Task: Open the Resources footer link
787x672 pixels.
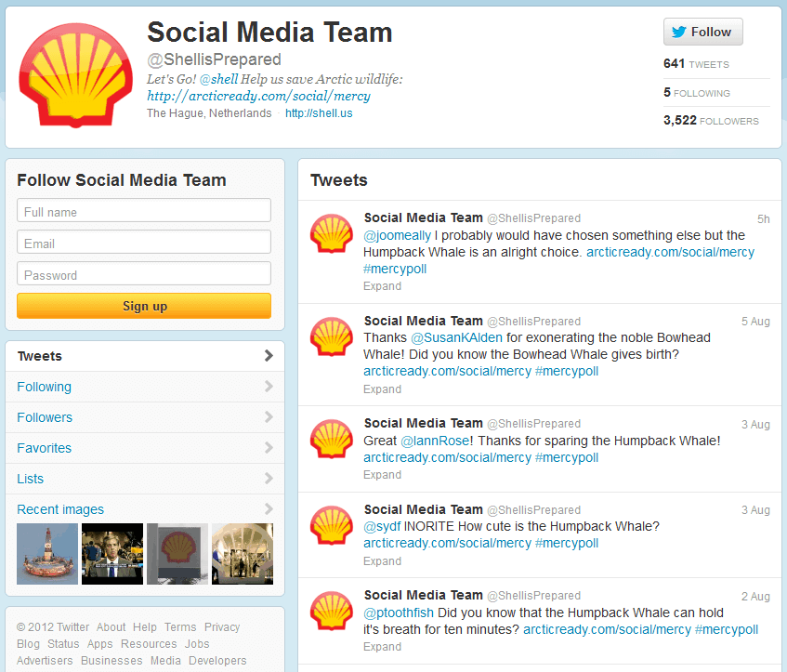Action: [x=149, y=644]
